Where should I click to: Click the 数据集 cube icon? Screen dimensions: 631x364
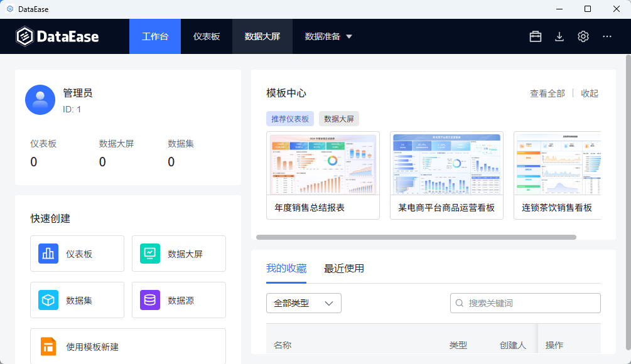48,300
